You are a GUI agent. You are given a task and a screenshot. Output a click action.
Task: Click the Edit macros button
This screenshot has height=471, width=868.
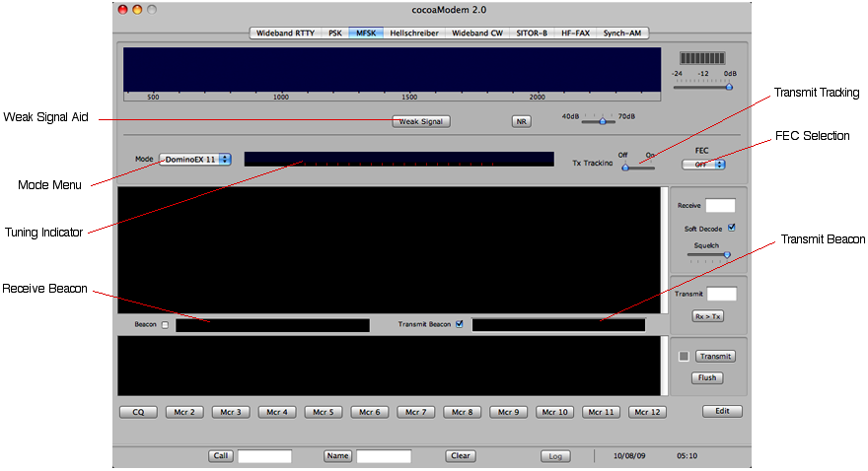[x=722, y=411]
